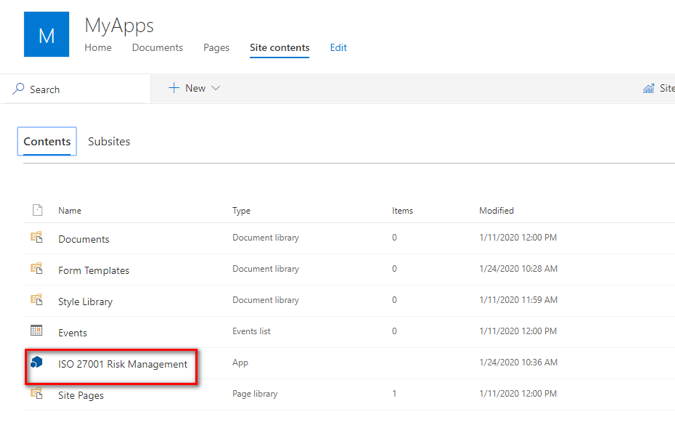Screen dimensions: 675x435
Task: Click the Documents row modified date
Action: (518, 237)
